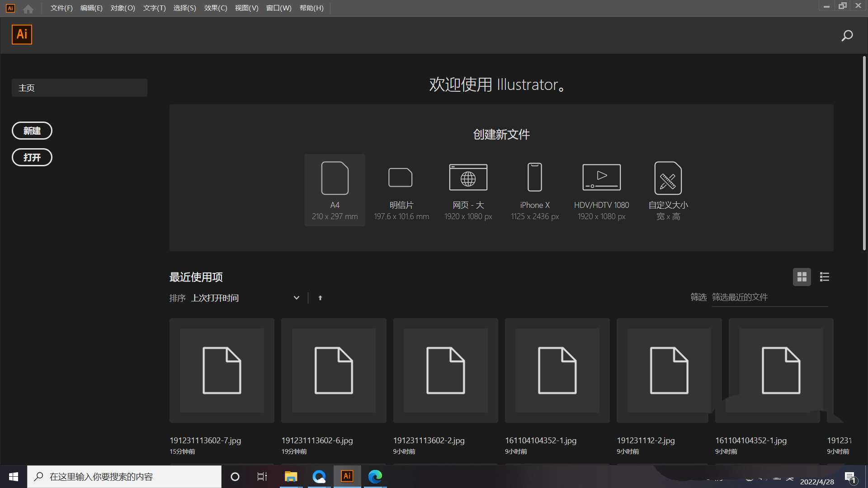Open the 上次打开时间 sort dropdown
Screen dimensions: 868x488
pyautogui.click(x=245, y=298)
